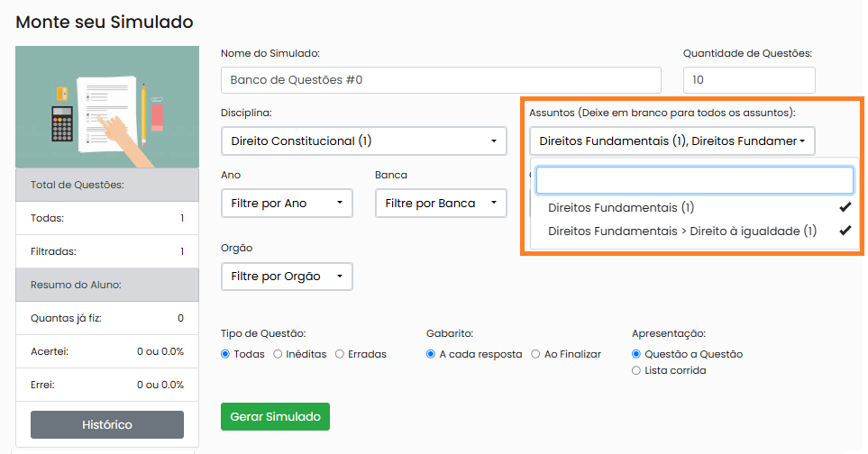Screen dimensions: 868x454
Task: Open the Filtre por Orgão dropdown
Action: tap(287, 277)
